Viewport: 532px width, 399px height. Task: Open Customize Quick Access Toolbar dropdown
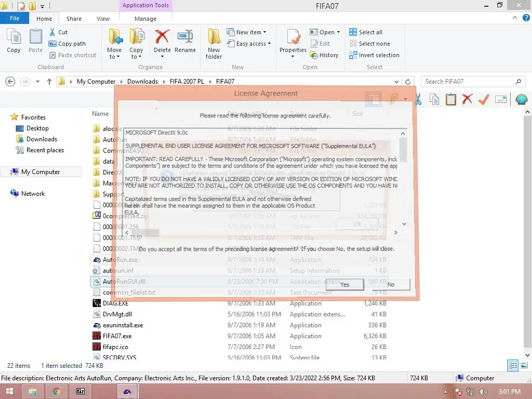[42, 6]
